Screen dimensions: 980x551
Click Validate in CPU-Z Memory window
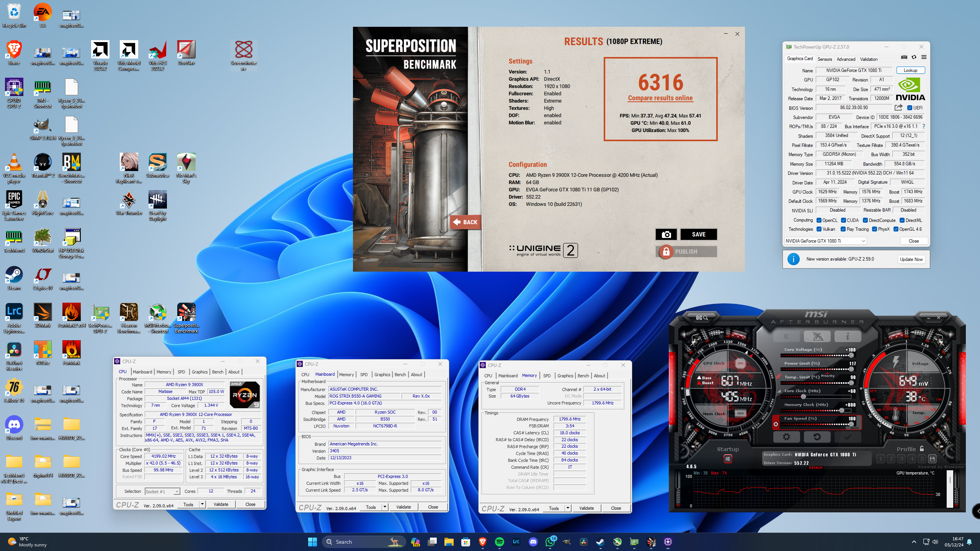[x=586, y=508]
